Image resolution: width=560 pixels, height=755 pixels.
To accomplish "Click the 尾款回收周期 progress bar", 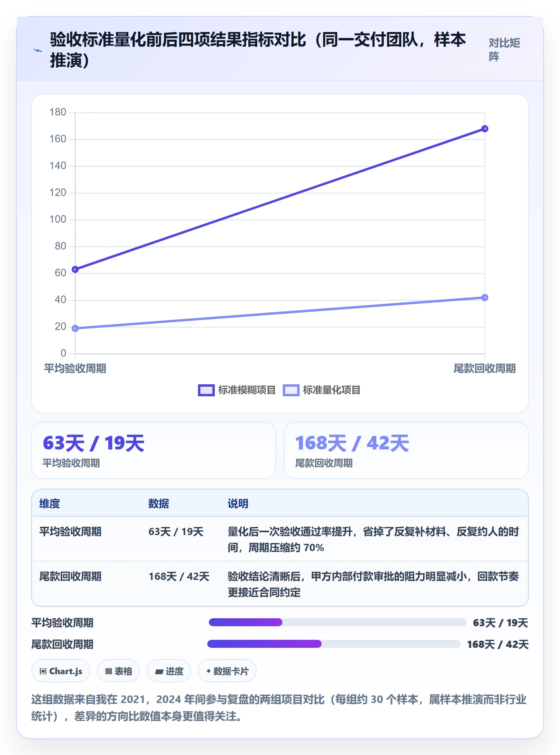I will click(334, 644).
